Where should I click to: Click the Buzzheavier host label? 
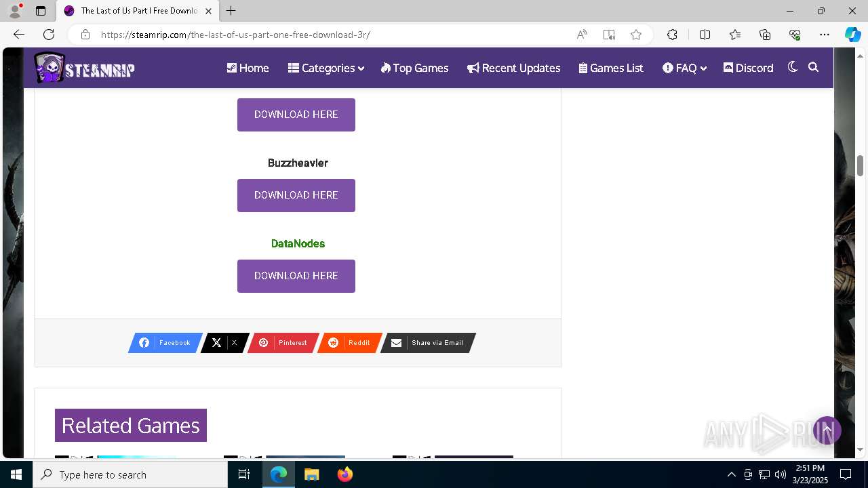(x=298, y=163)
